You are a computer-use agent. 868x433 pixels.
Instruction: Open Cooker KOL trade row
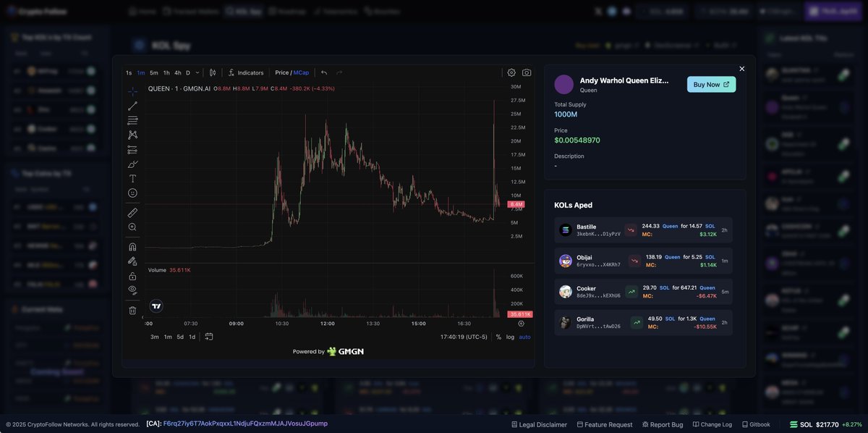pyautogui.click(x=643, y=292)
